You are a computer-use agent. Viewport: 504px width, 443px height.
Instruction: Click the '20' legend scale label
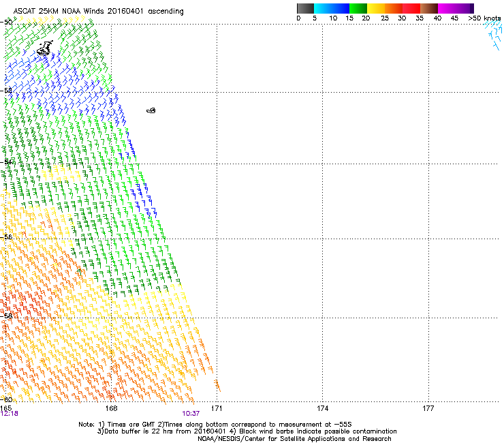click(x=366, y=18)
